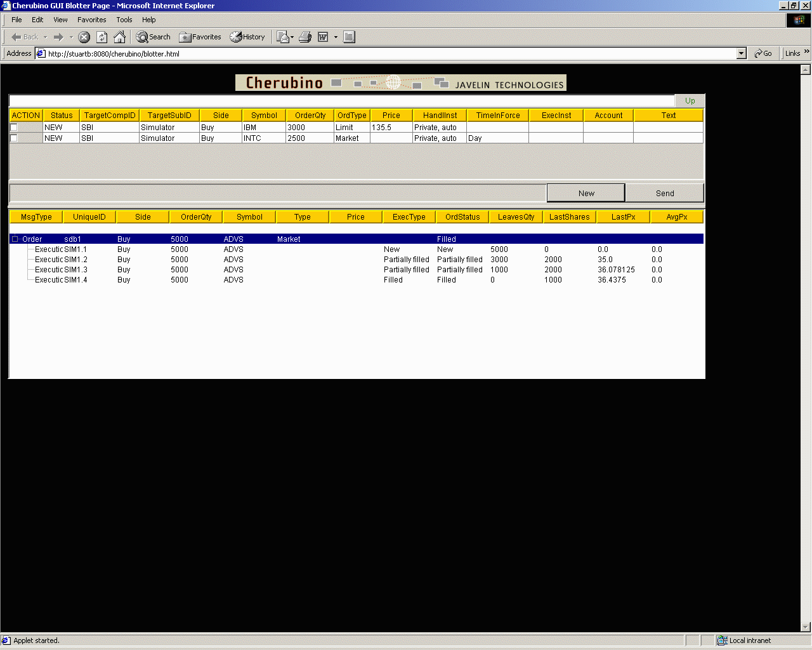Click the Print icon

coord(305,37)
